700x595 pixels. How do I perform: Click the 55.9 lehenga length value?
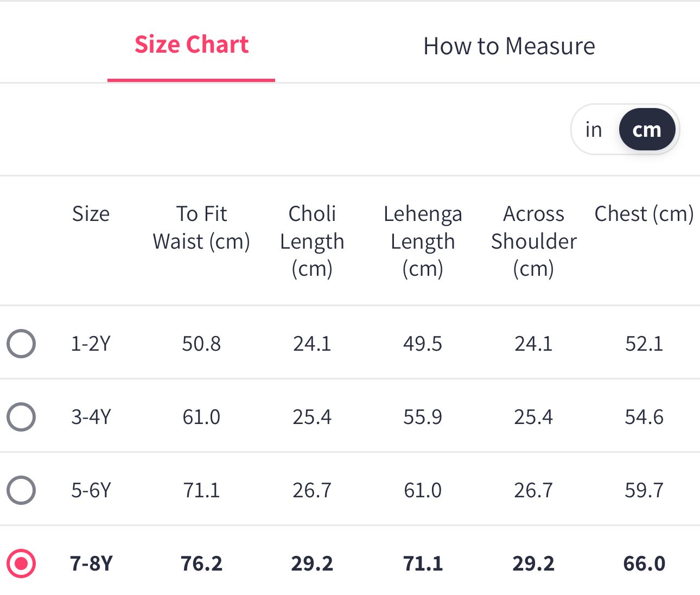tap(423, 417)
